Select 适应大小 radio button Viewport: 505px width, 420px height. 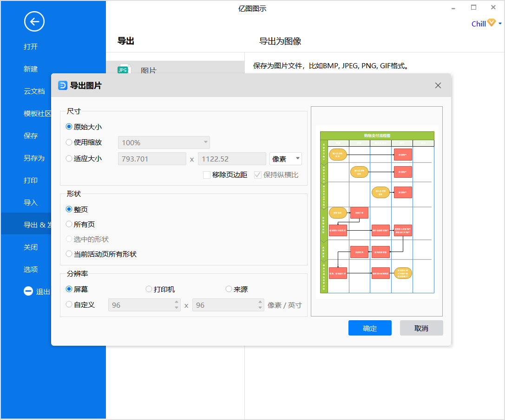pos(69,158)
